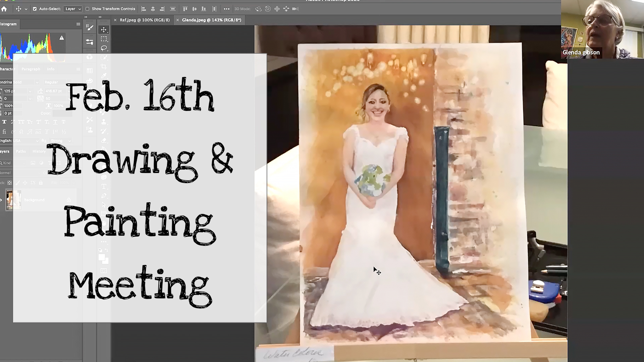Open more align options (three dots)
Viewport: 644px width, 362px height.
227,9
